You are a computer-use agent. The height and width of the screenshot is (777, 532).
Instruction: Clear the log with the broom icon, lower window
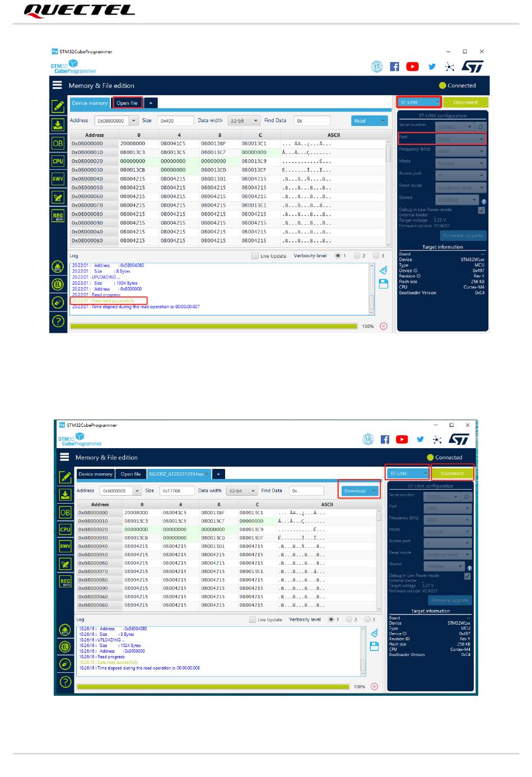(375, 633)
